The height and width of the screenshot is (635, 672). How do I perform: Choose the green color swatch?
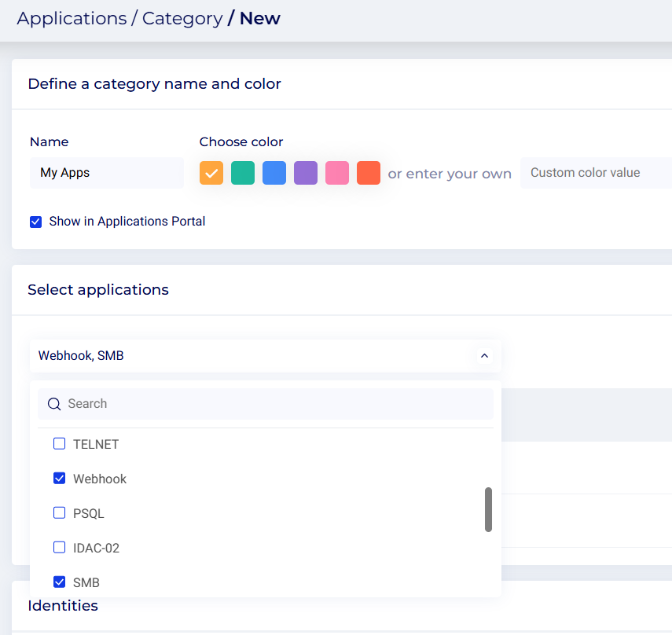(243, 173)
